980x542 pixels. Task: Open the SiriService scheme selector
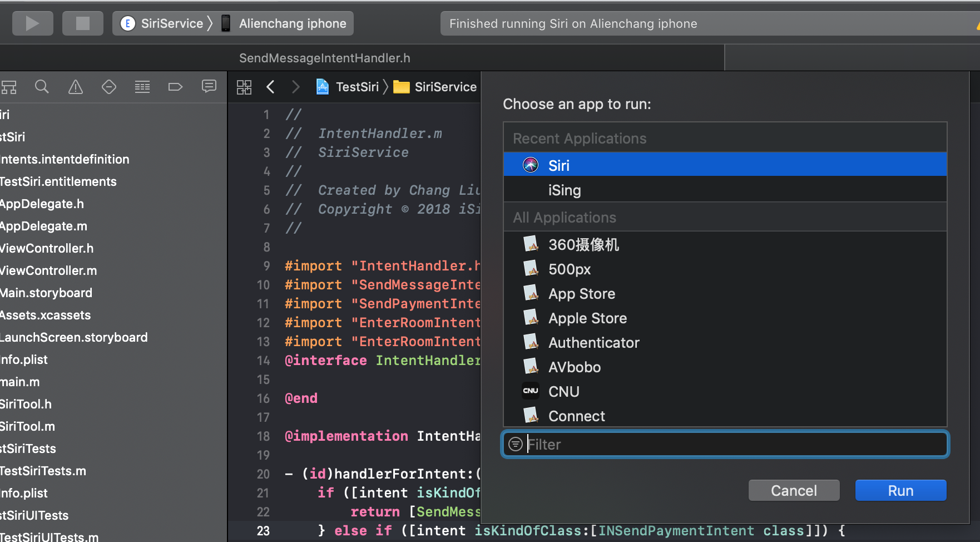[162, 23]
